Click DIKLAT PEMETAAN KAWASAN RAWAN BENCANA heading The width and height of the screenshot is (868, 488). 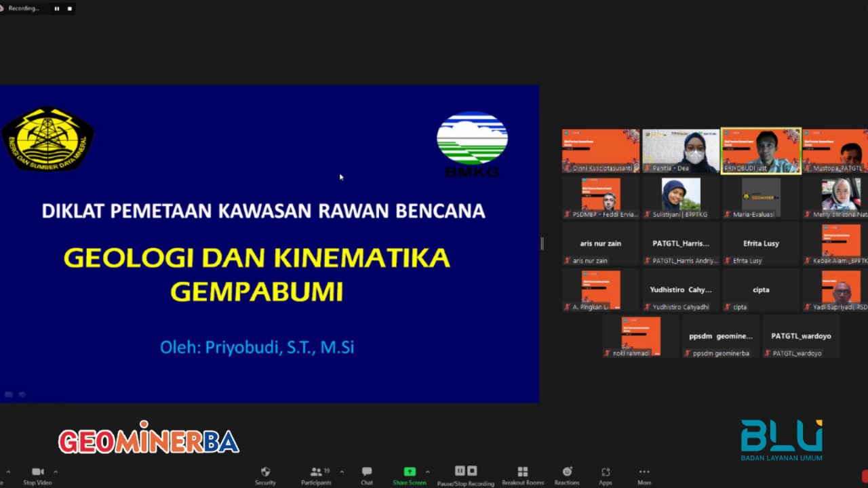tap(263, 211)
